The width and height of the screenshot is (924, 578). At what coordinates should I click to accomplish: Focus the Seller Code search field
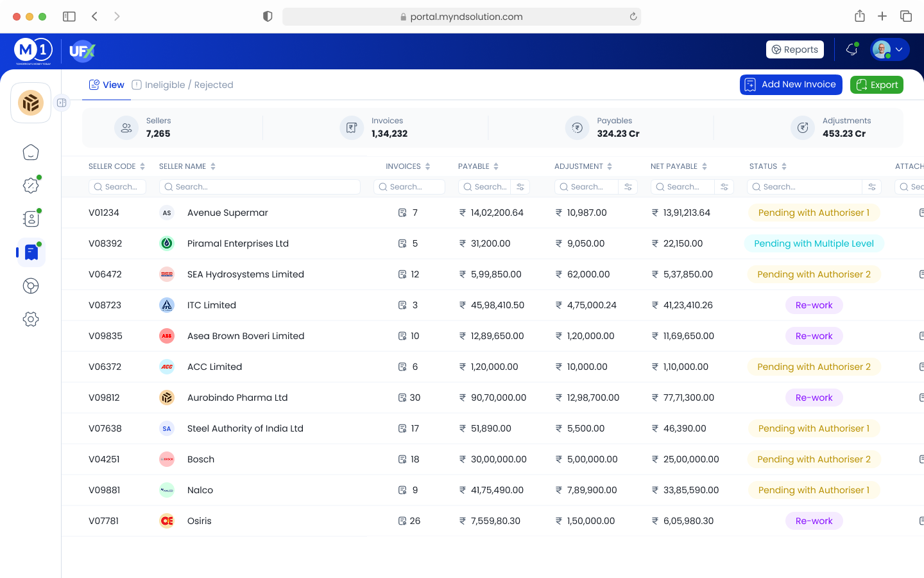[x=117, y=187]
